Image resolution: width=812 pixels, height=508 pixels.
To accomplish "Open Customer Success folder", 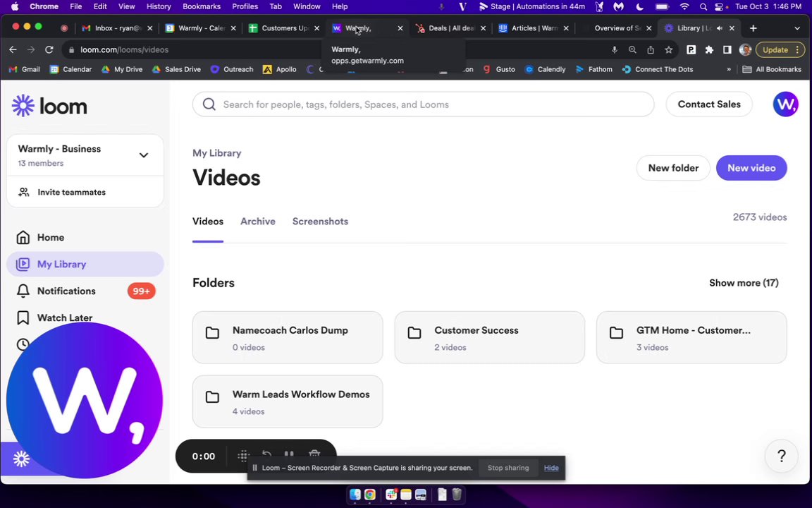I will coord(489,337).
